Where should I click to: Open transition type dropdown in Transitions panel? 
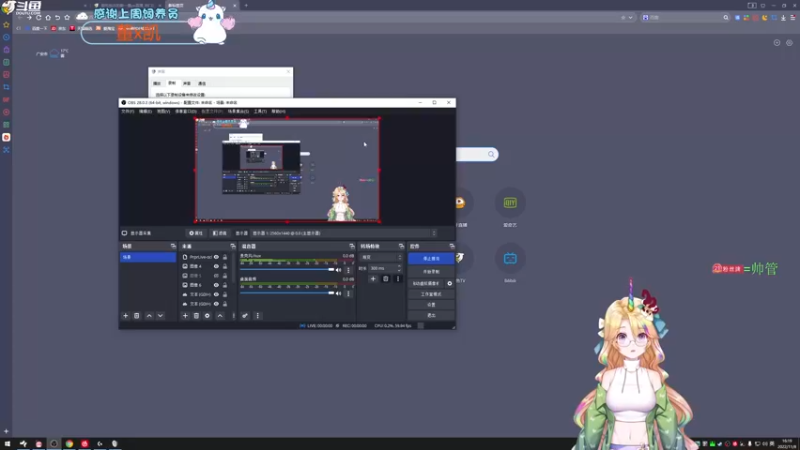(381, 257)
